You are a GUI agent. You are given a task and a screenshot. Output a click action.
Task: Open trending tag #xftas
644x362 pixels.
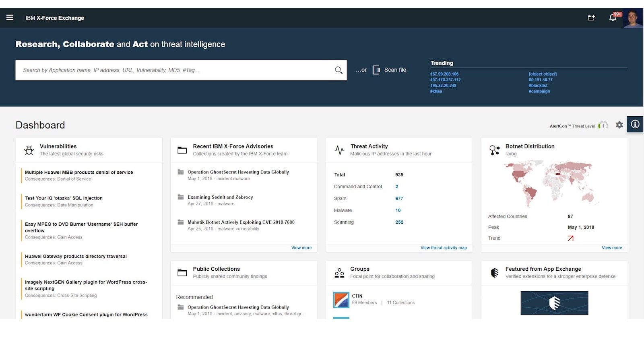click(x=436, y=91)
